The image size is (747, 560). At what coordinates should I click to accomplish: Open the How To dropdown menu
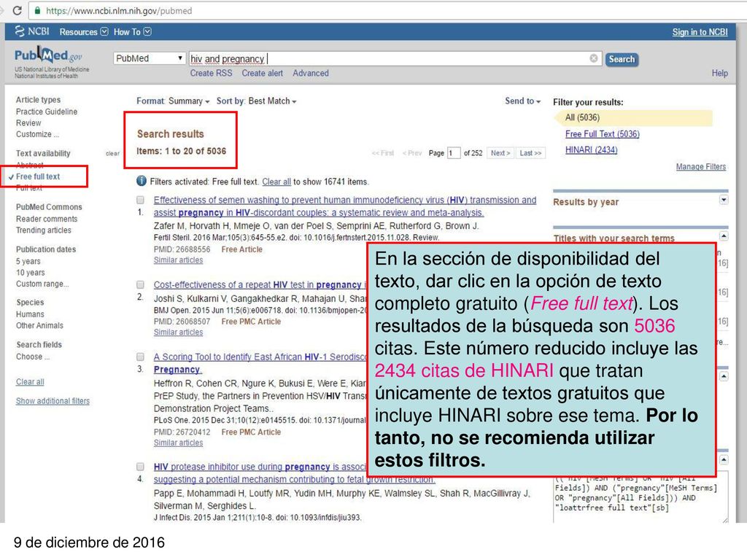coord(133,32)
